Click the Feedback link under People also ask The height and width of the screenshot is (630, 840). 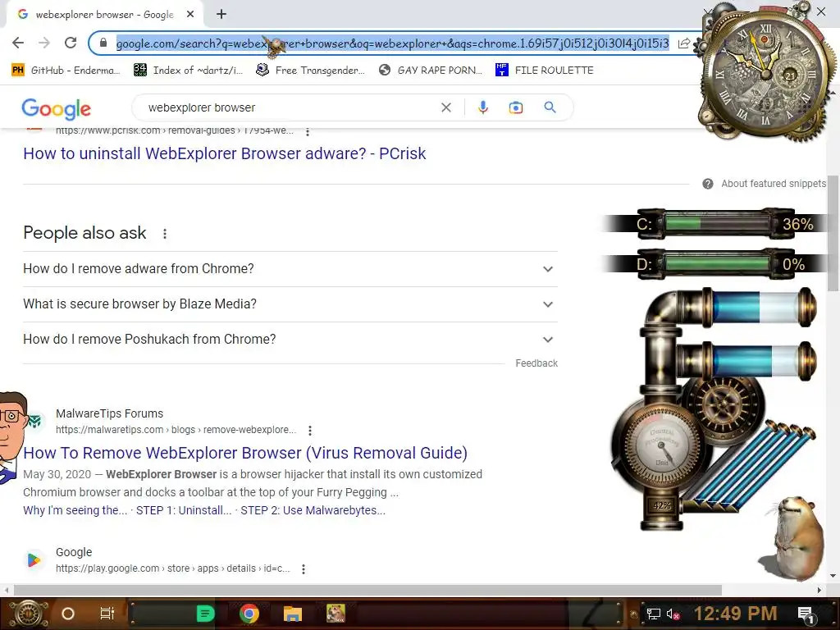coord(536,363)
